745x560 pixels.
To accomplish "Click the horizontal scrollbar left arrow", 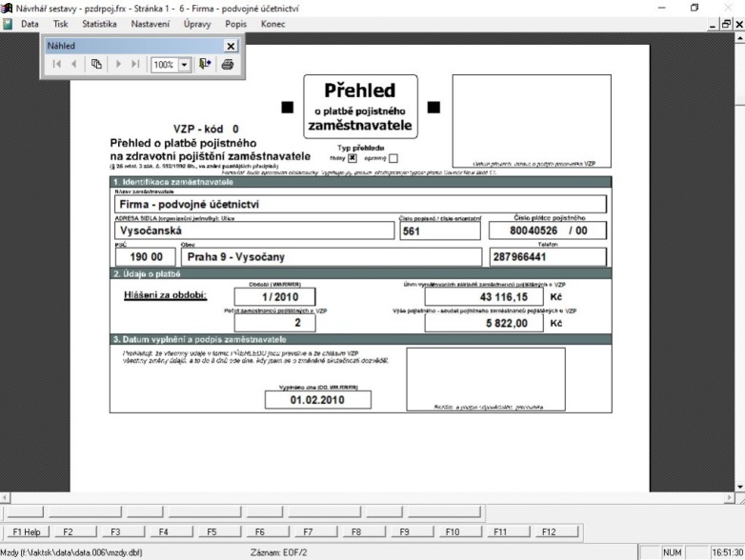I will [x=4, y=498].
